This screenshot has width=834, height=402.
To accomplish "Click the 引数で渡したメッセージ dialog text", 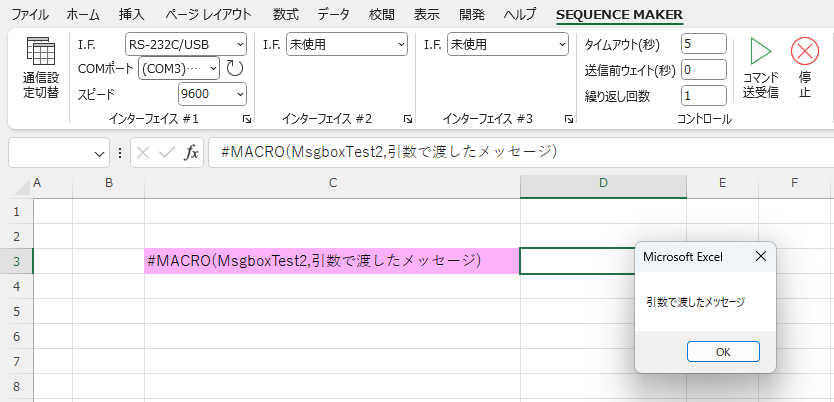I will coord(696,303).
